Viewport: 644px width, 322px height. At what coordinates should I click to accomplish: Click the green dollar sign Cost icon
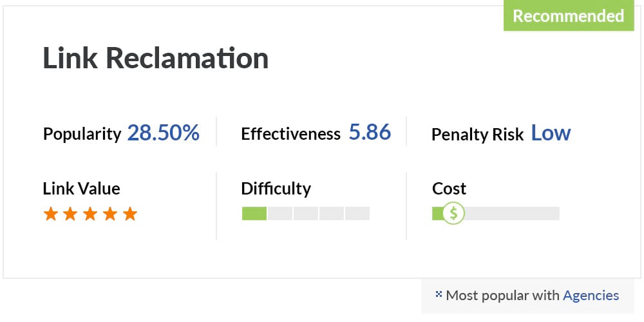453,213
